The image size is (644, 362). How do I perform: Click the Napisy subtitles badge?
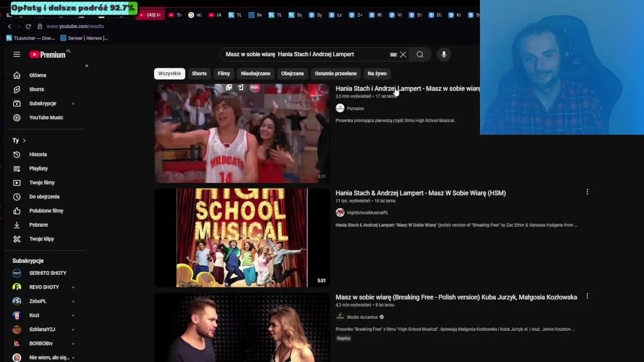point(344,338)
